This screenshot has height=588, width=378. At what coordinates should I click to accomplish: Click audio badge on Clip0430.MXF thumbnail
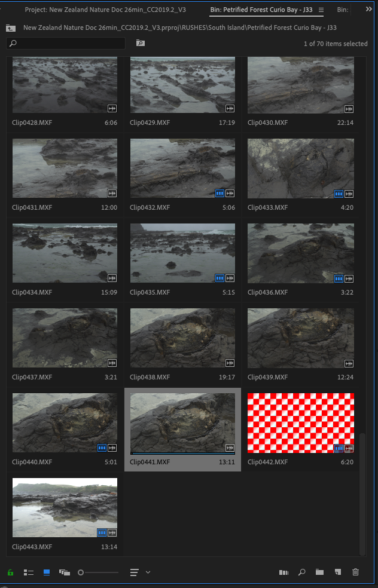click(349, 109)
